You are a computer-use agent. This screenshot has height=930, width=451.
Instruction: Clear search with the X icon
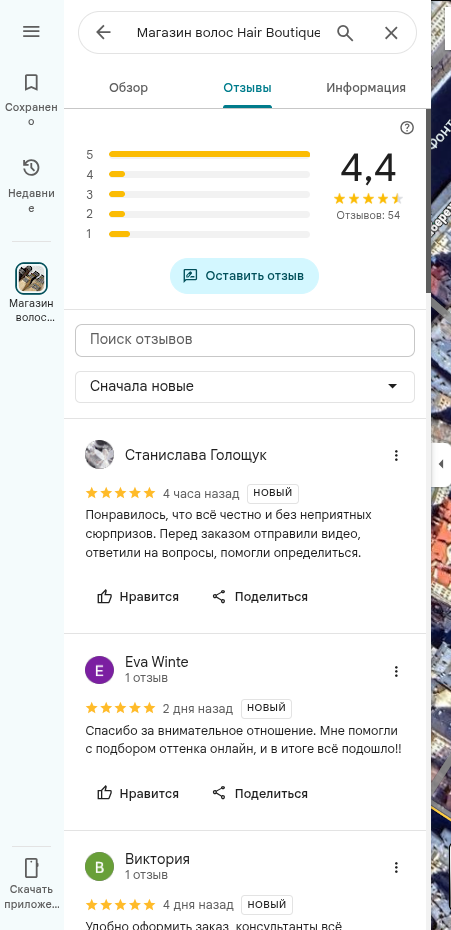pyautogui.click(x=390, y=33)
